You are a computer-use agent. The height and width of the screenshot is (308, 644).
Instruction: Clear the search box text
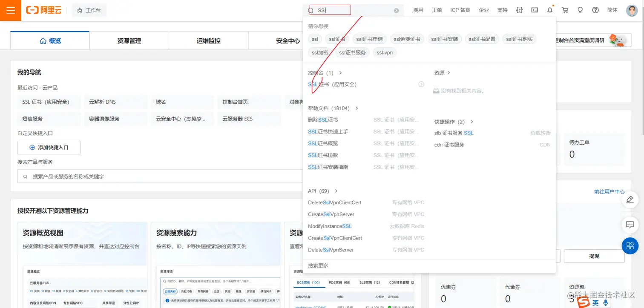click(x=396, y=11)
